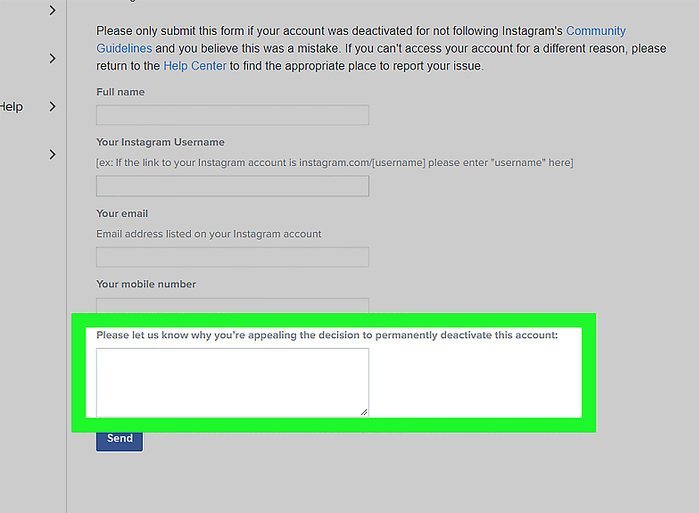Click the "Full name" field label
This screenshot has height=513, width=699.
(x=120, y=92)
